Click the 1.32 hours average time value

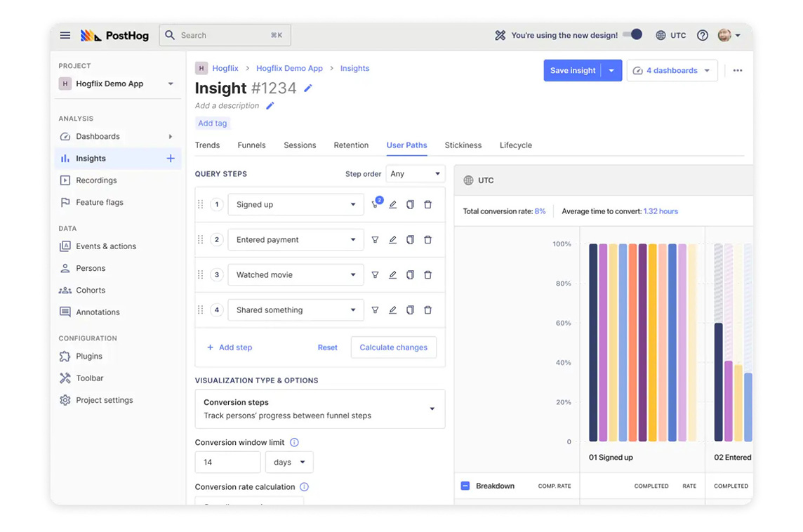coord(661,211)
